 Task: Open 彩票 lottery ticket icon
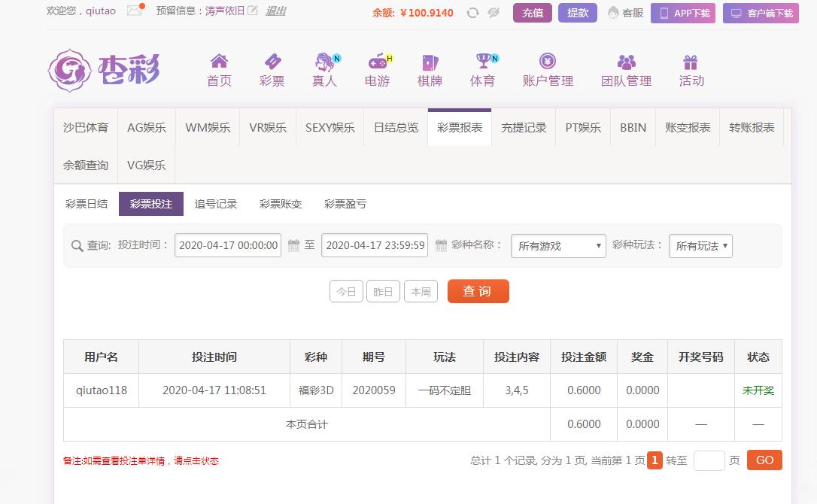coord(272,62)
